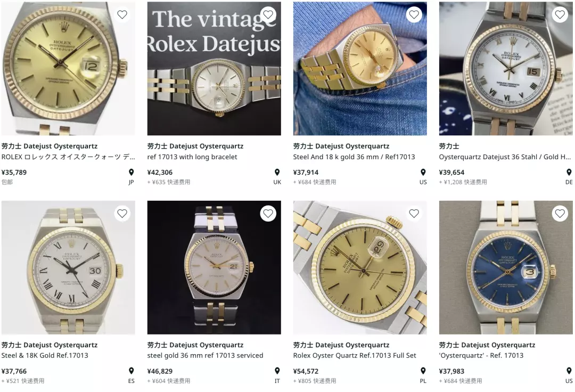Favorite the ¥39,654 Roman dial watch
Image resolution: width=575 pixels, height=392 pixels.
[560, 15]
